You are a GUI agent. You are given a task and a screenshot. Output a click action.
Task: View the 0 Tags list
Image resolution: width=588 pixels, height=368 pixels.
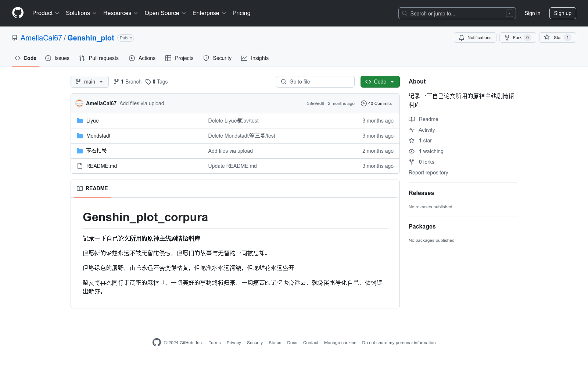(x=157, y=82)
